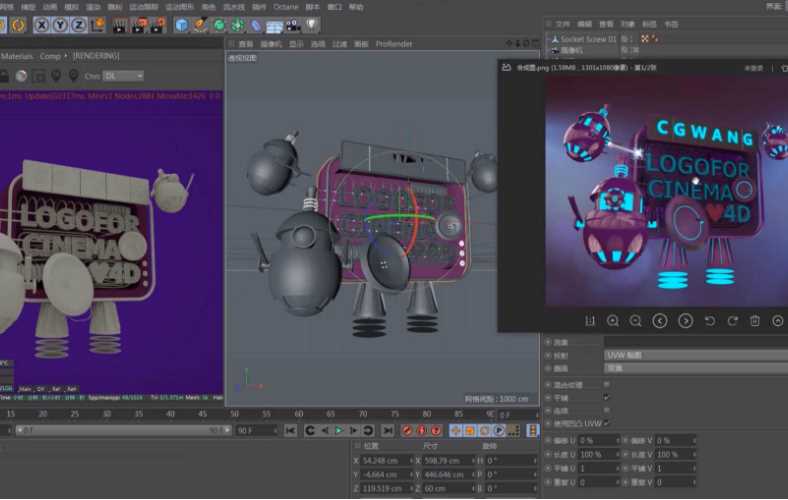Image resolution: width=788 pixels, height=500 pixels.
Task: Toggle rotation keyframe channel
Action: click(484, 430)
